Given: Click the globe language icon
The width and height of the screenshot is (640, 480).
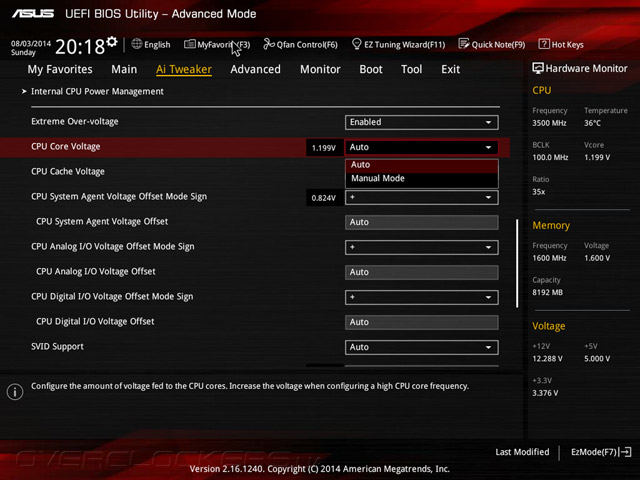Looking at the screenshot, I should [137, 44].
